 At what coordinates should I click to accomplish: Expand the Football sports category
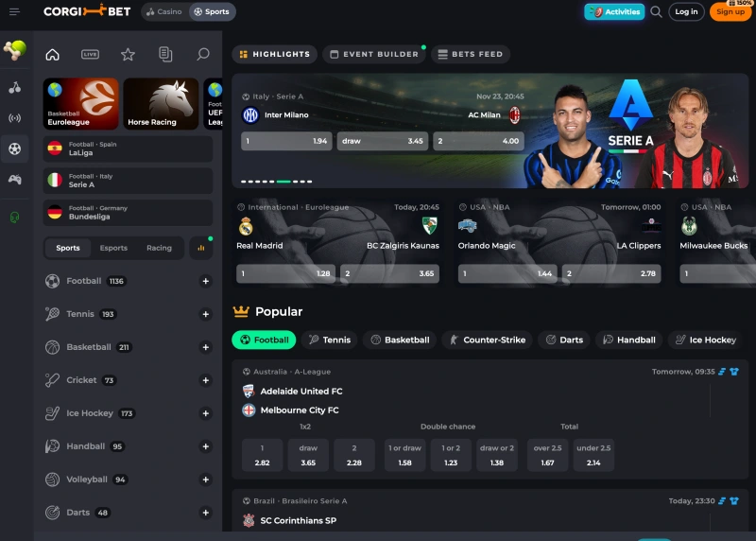click(x=205, y=281)
